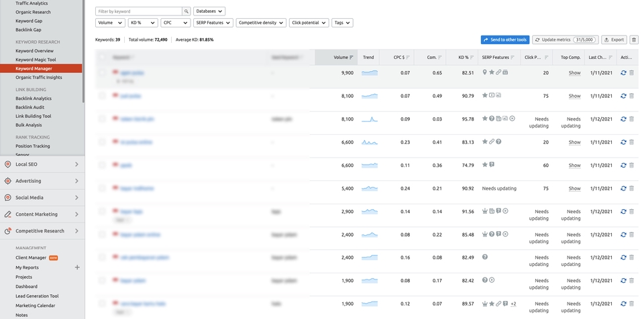Viewport: 644px width, 319px height.
Task: Delete the row with KD 85.48
Action: click(x=632, y=235)
